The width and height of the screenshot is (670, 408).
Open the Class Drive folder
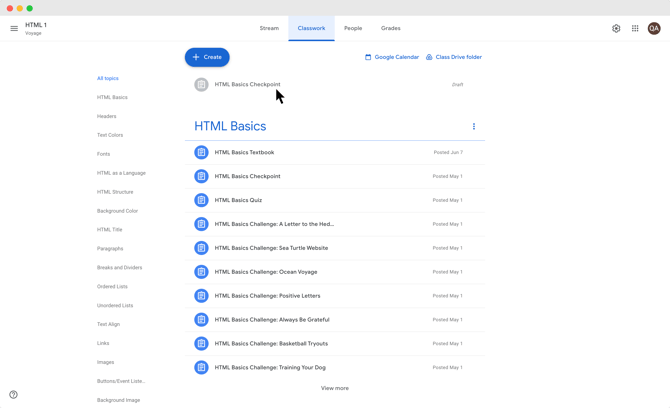pos(454,57)
